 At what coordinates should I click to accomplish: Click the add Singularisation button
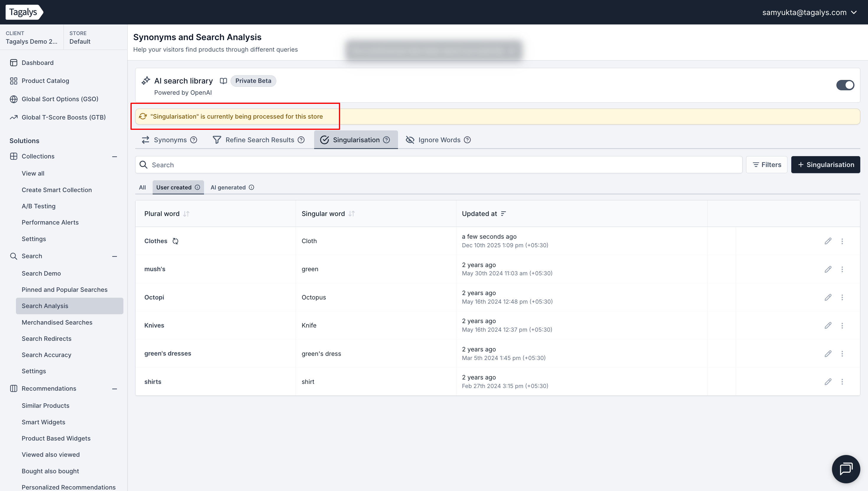(x=825, y=165)
